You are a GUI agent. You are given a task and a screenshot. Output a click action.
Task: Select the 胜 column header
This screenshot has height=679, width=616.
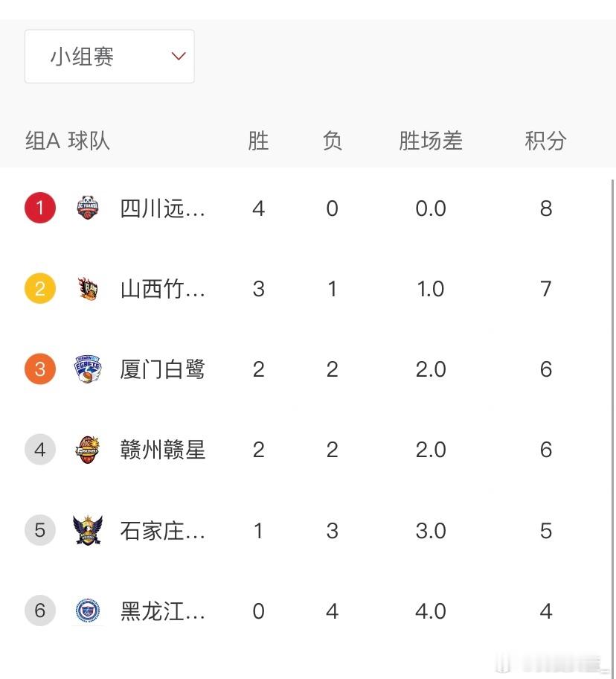(258, 141)
